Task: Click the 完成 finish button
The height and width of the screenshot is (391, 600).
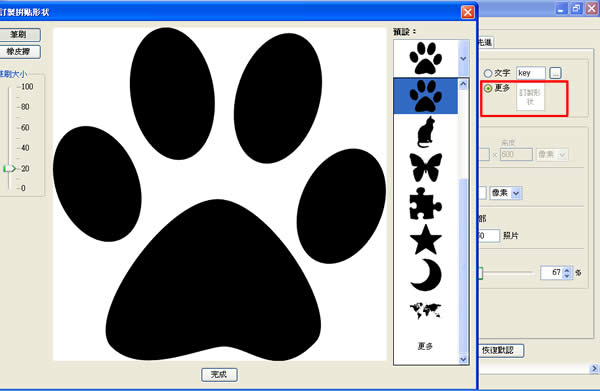Action: click(x=219, y=375)
